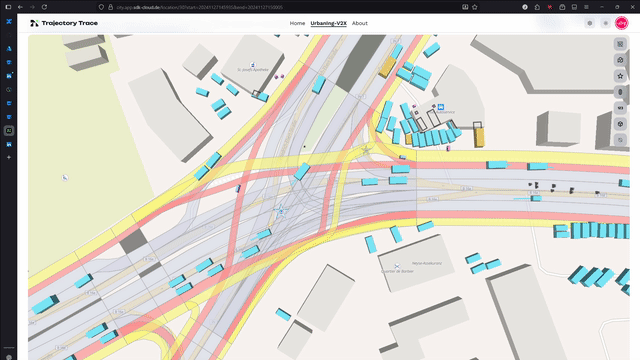Click the header button farther from the avatar
The height and width of the screenshot is (360, 640).
[x=589, y=23]
